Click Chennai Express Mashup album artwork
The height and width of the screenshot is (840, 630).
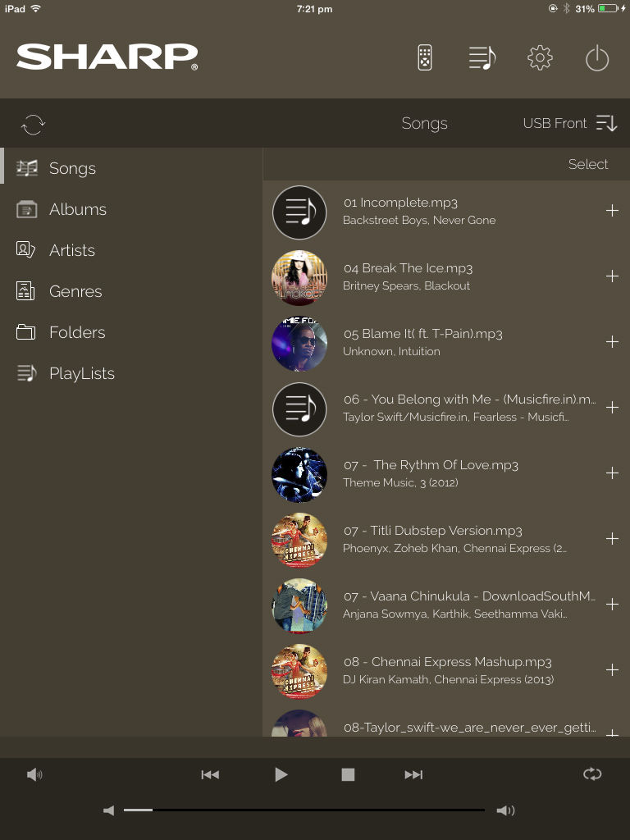click(299, 671)
